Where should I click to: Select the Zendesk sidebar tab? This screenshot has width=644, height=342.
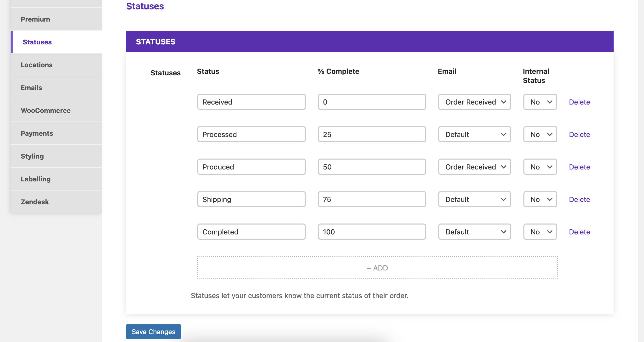(35, 202)
